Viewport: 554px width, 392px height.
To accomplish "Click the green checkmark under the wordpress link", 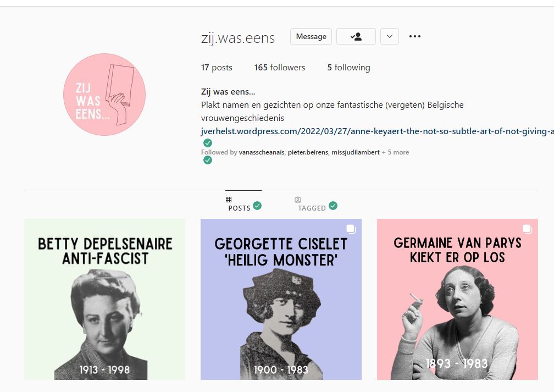I will click(208, 143).
